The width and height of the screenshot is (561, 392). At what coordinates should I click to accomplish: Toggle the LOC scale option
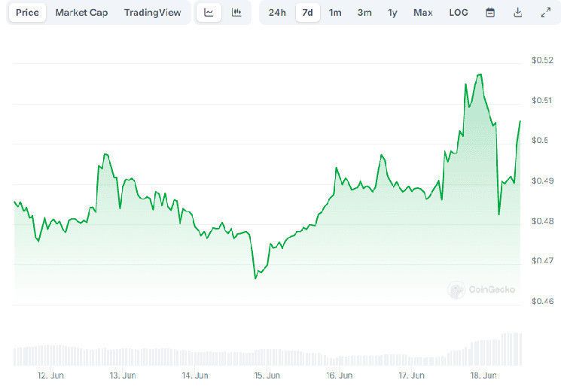tap(458, 13)
